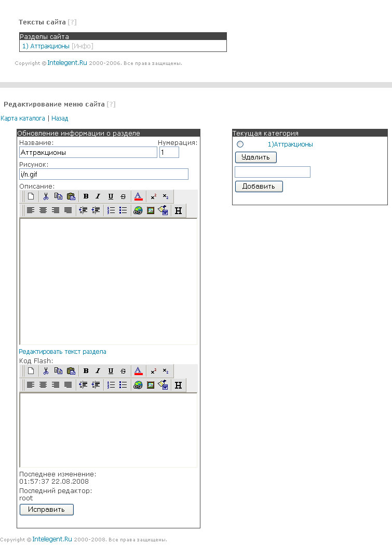Click the [Инфо] link next to Аттракционы
Viewport: 392px width, 545px height.
click(x=82, y=46)
